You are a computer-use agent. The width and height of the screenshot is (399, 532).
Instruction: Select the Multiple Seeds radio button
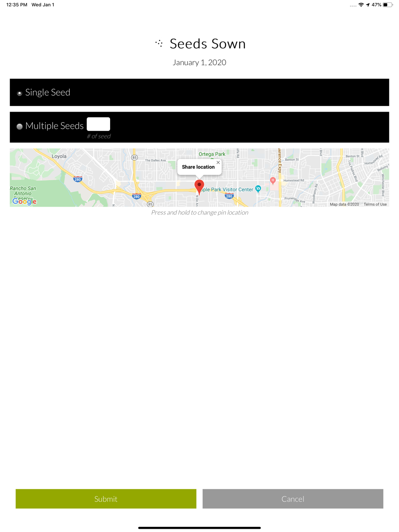[20, 126]
